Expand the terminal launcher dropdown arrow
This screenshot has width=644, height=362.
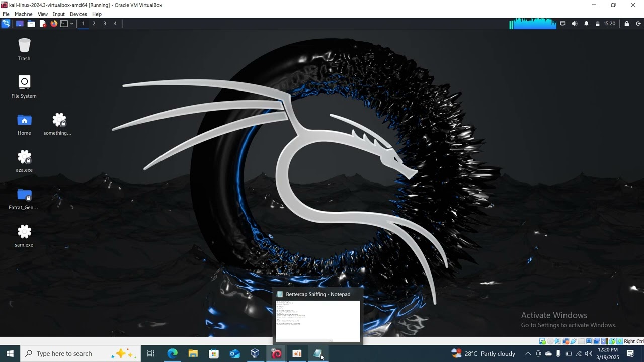click(x=71, y=24)
